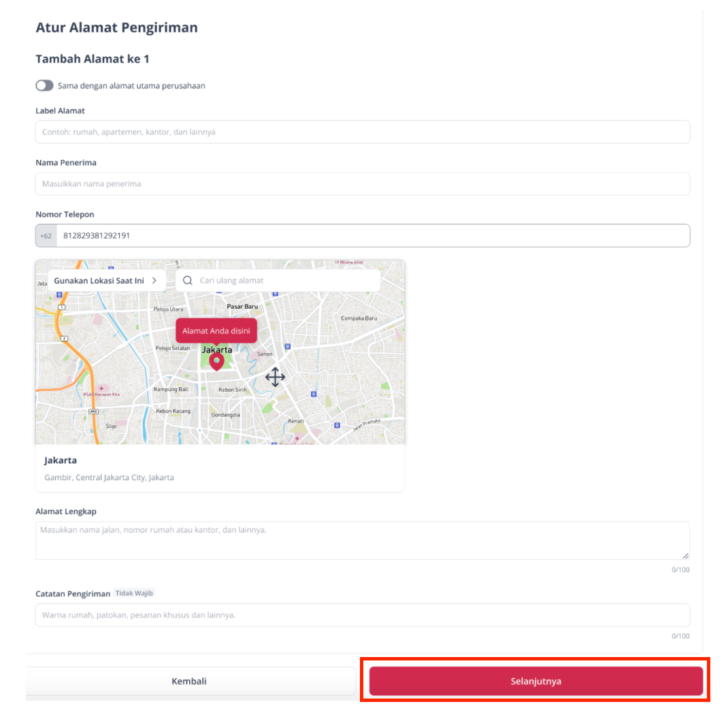Viewport: 728px width, 721px height.
Task: Click Gunakan Lokasi Saat Ini button
Action: 107,280
